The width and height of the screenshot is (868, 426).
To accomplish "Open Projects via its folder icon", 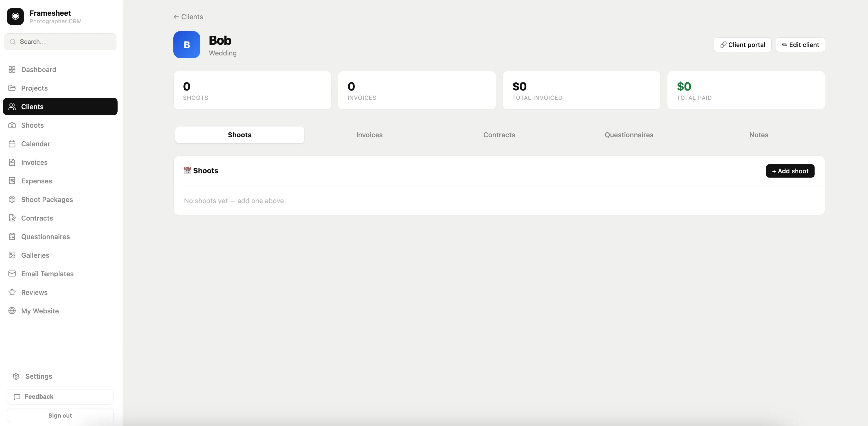I will click(x=12, y=88).
